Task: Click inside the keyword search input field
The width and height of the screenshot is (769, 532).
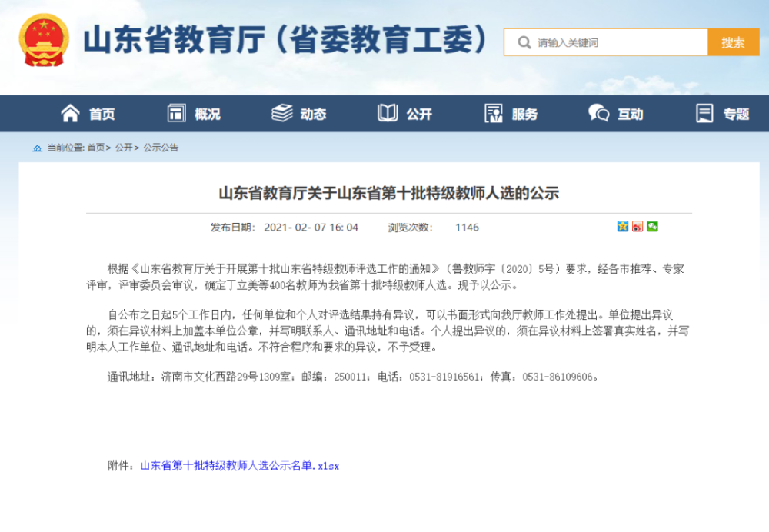Action: coord(608,42)
